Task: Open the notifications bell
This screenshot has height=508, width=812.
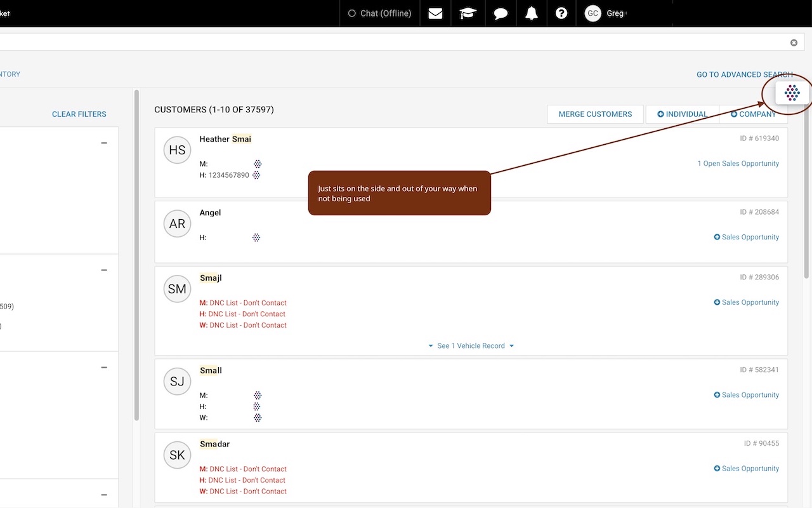Action: coord(532,13)
